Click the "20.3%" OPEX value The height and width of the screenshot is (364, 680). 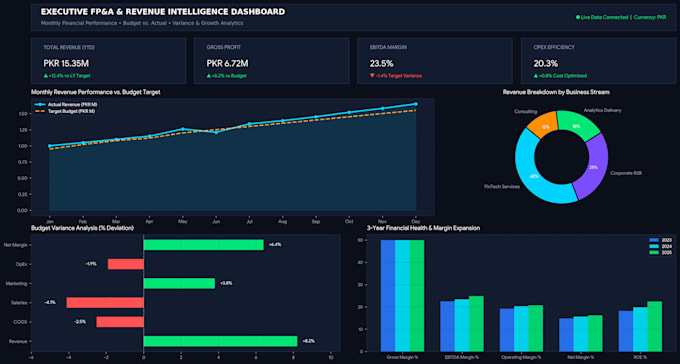pos(545,63)
